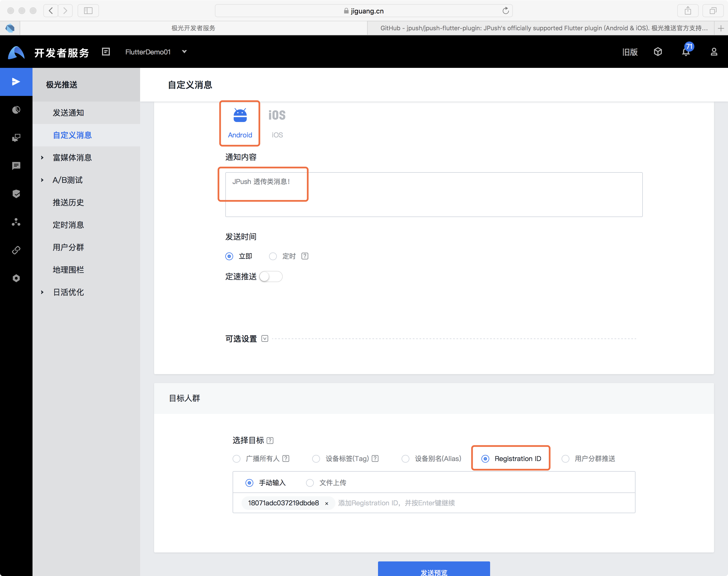Select 文件上传 input method radio
The image size is (728, 576).
310,483
